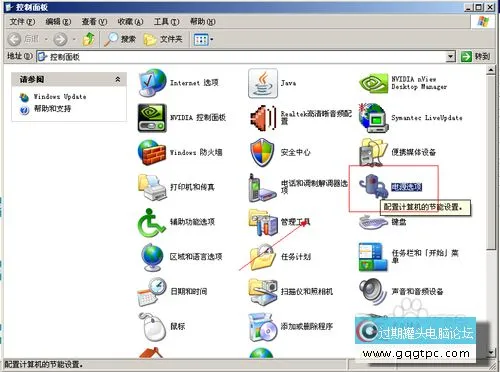Click the 转到 go button
This screenshot has width=500, height=372.
[476, 56]
